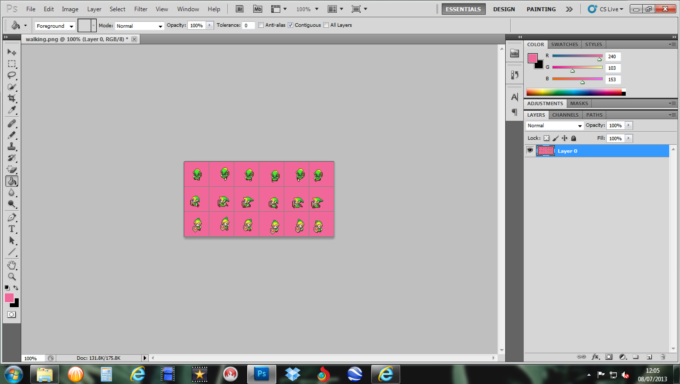The image size is (680, 384).
Task: Select the Horizontal Type tool
Action: pos(12,229)
